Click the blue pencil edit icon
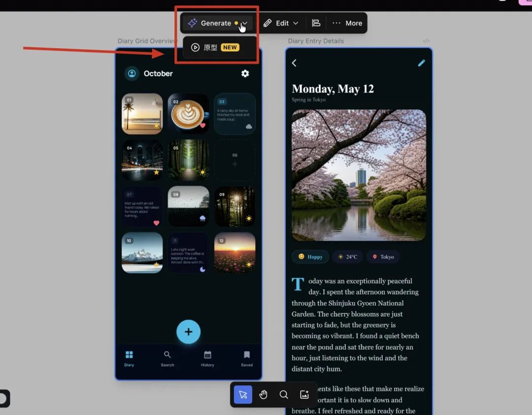This screenshot has height=415, width=532. (421, 63)
